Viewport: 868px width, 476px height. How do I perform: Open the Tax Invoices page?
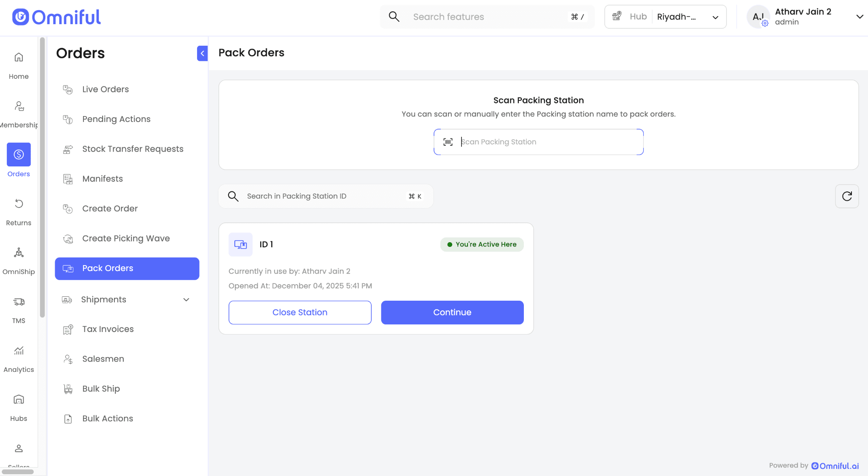click(x=108, y=329)
